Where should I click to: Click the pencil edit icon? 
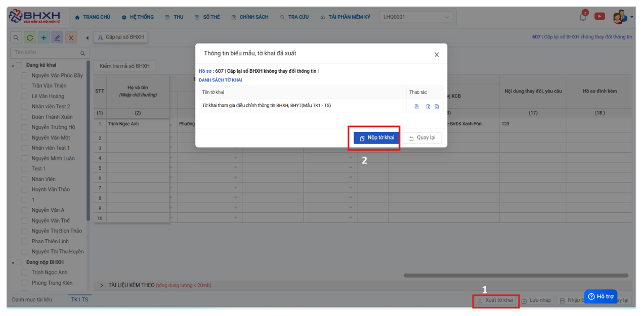[x=58, y=38]
